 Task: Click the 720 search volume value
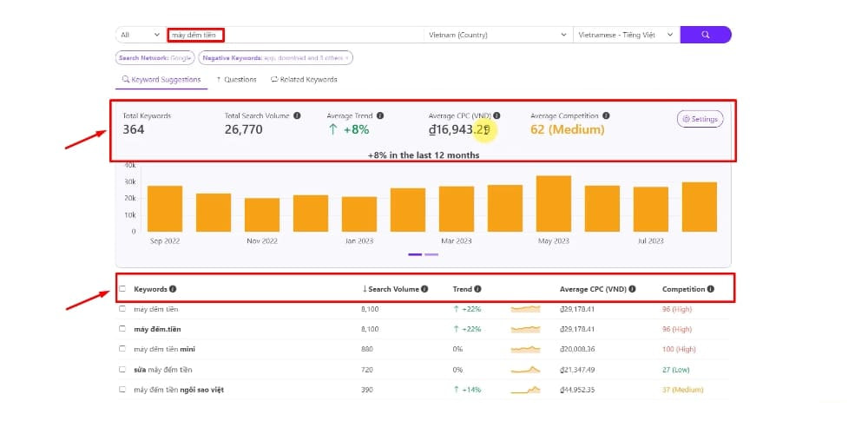[367, 369]
